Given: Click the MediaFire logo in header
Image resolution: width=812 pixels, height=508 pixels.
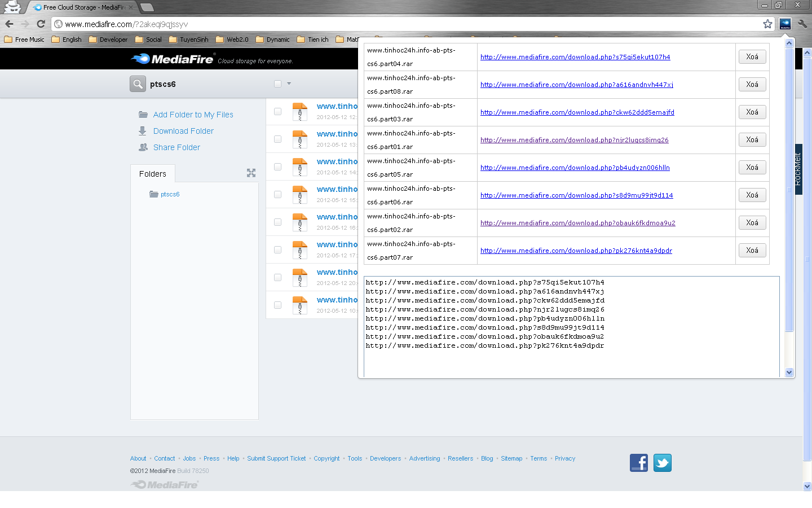Looking at the screenshot, I should click(172, 59).
